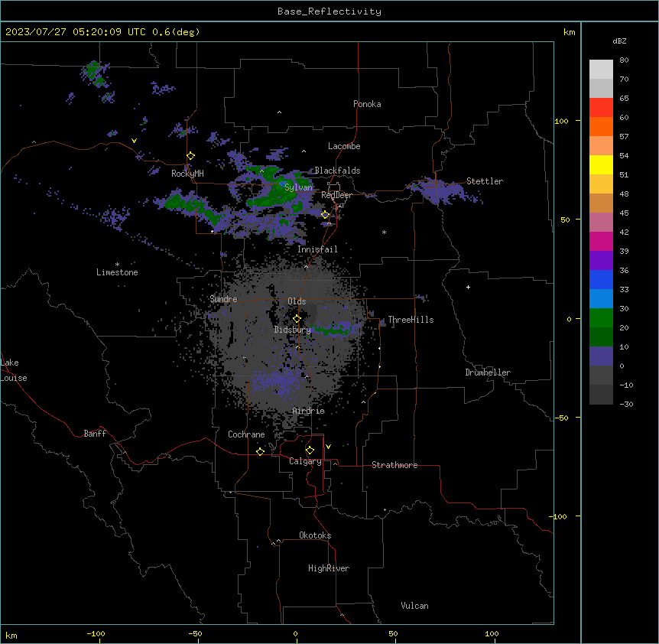
Task: Click the dBZ legend heading
Action: (x=619, y=41)
